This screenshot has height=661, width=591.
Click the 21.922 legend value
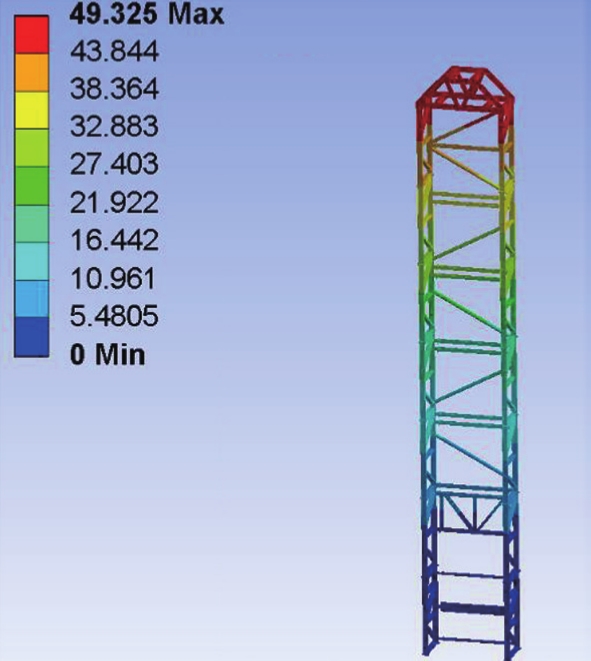[114, 202]
